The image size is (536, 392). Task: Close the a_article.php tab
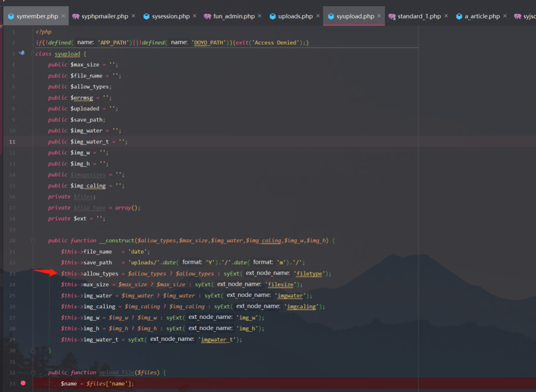pos(505,16)
